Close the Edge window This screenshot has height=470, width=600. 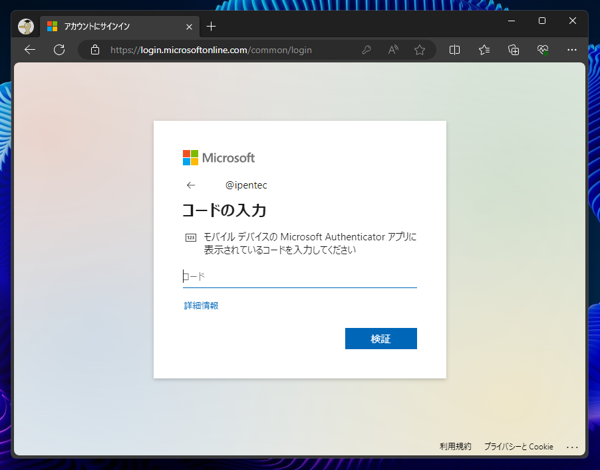tap(572, 21)
